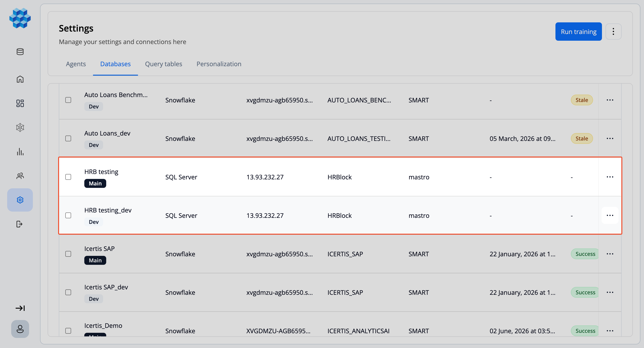
Task: Click the Auto Loans_dev database name
Action: 107,133
